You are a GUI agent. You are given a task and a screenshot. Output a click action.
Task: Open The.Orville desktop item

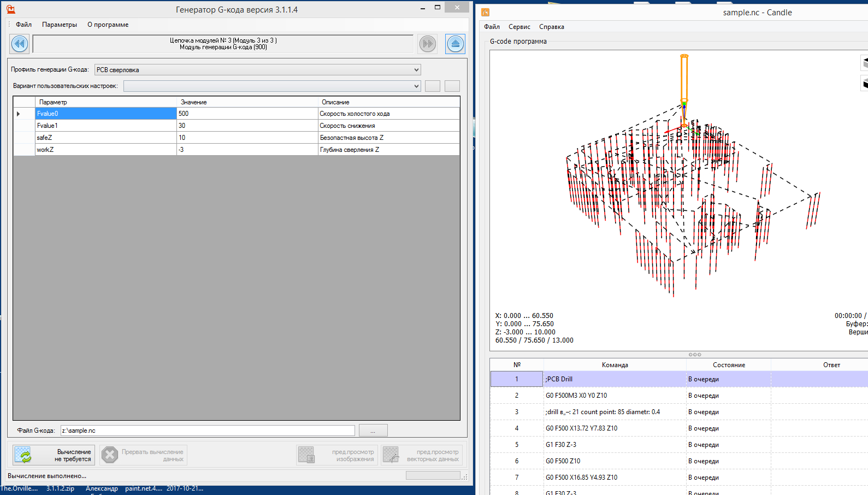19,488
